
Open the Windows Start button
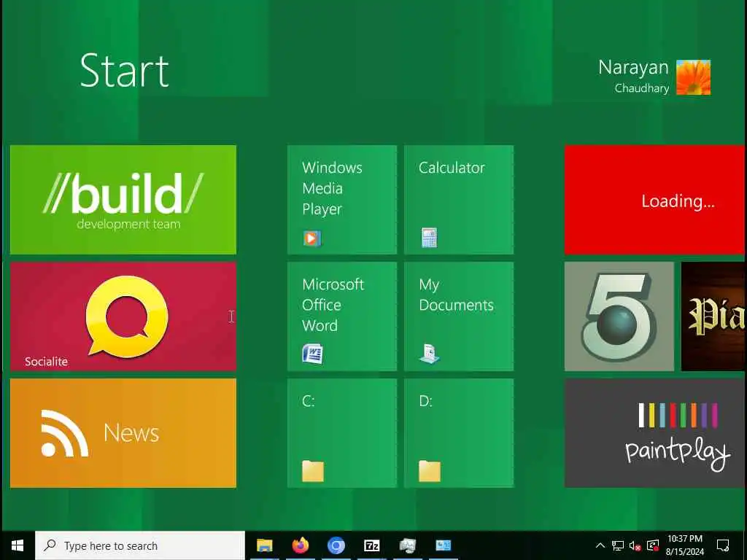[18, 545]
